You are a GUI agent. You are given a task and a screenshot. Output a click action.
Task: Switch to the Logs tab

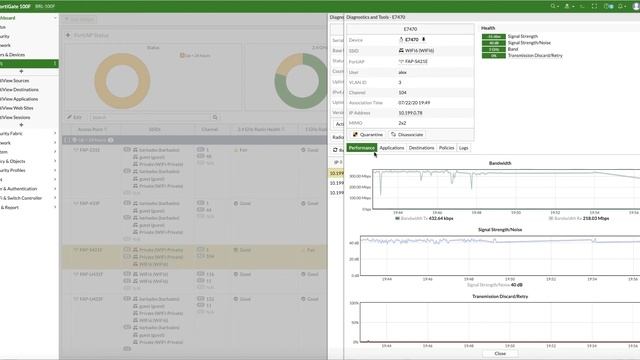pos(463,148)
